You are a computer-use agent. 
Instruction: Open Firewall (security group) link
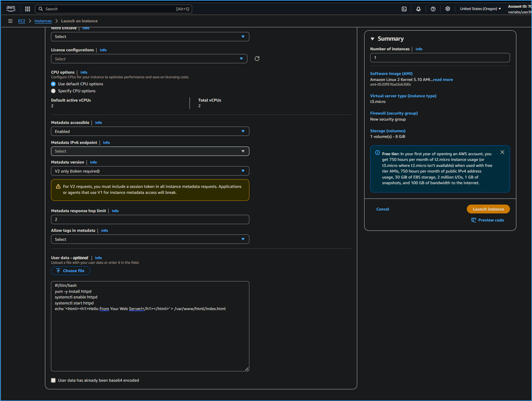tap(394, 113)
